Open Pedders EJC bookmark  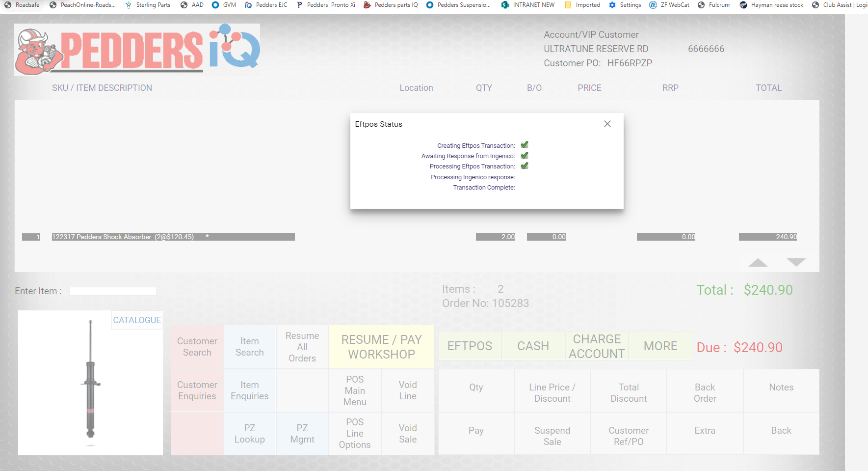pyautogui.click(x=266, y=5)
